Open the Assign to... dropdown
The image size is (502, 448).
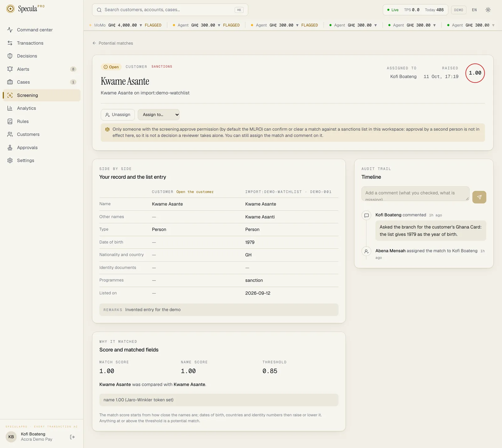pyautogui.click(x=158, y=115)
